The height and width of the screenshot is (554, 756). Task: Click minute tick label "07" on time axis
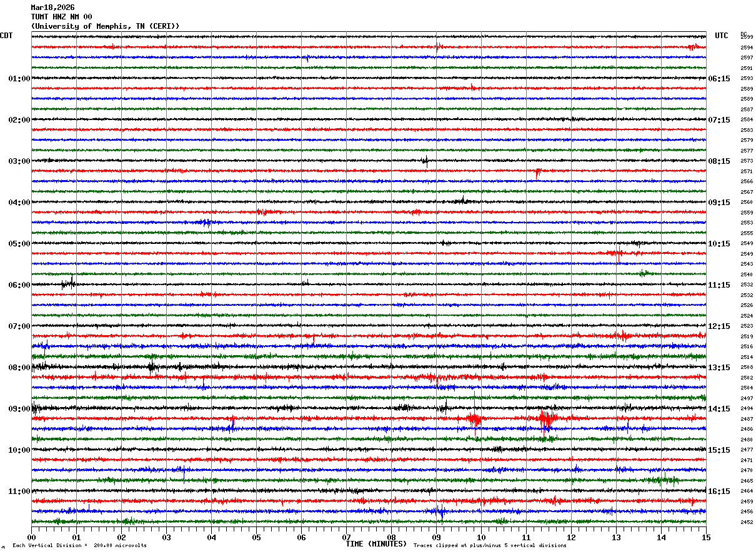click(346, 537)
